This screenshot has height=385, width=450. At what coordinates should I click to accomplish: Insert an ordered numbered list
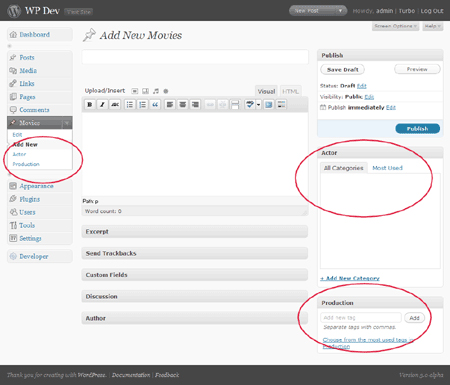pyautogui.click(x=142, y=105)
